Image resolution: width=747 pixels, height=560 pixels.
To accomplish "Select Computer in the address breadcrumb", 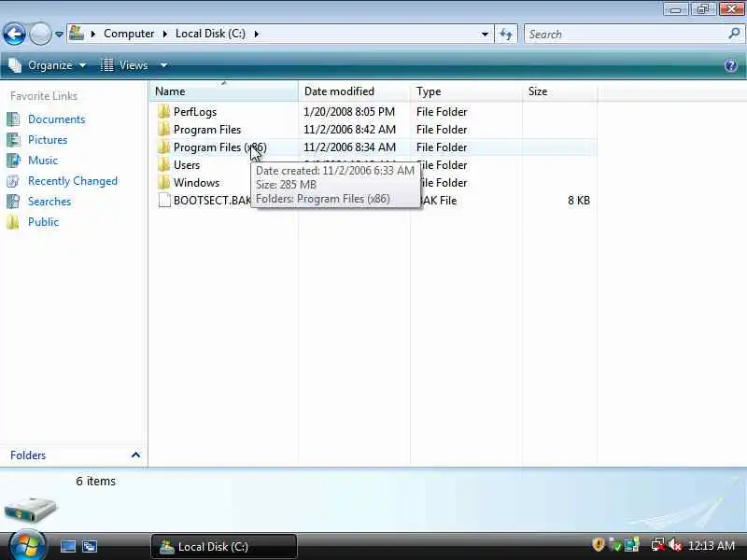I will coord(129,34).
